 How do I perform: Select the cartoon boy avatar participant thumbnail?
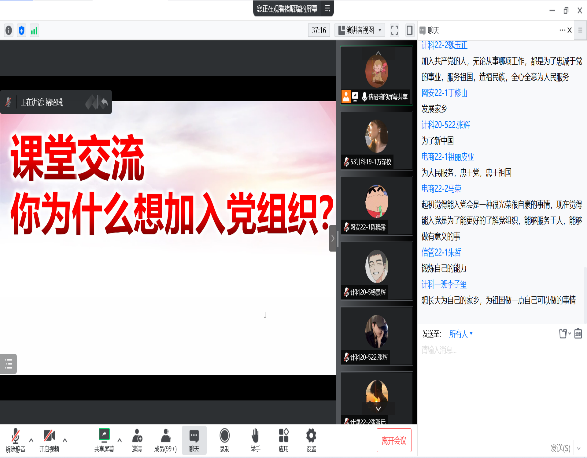(x=376, y=206)
